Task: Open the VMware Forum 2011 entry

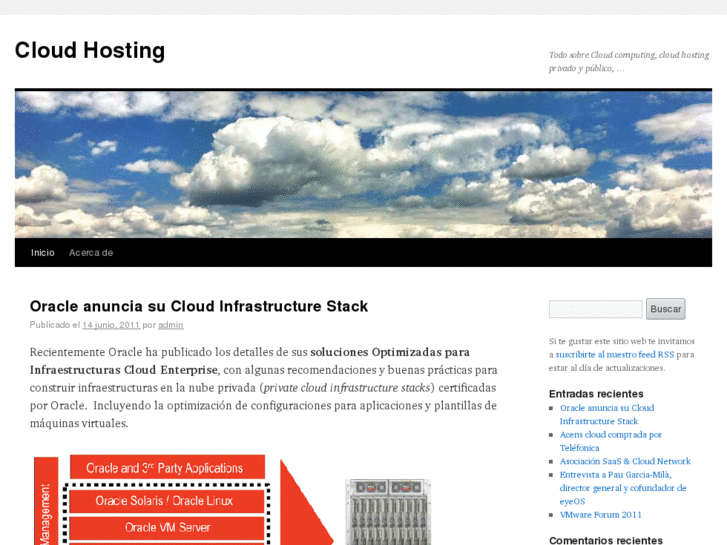Action: click(x=600, y=514)
